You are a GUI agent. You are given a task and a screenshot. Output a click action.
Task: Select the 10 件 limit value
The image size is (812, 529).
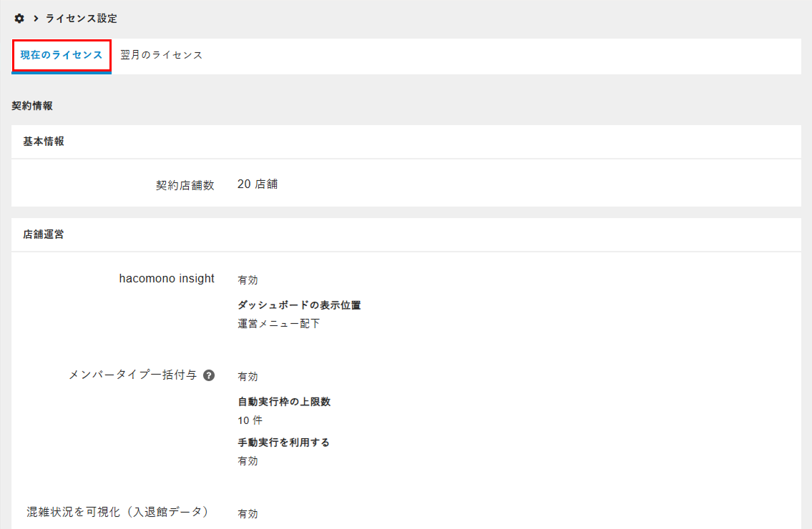250,420
